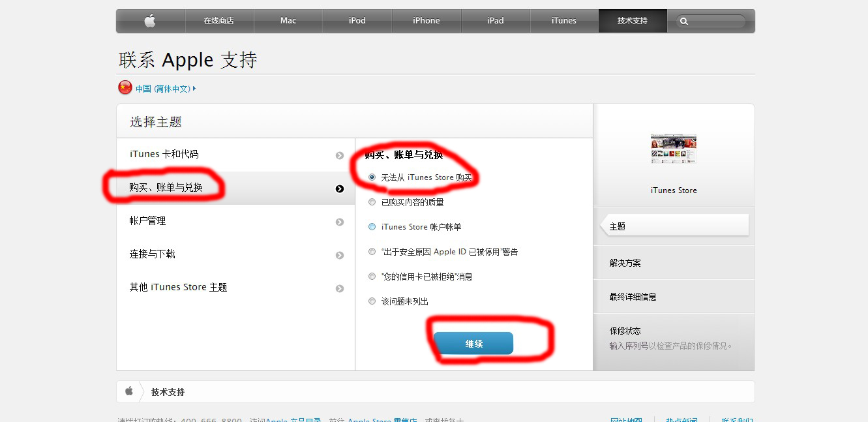The width and height of the screenshot is (868, 422).
Task: Click the magnifier icon in the search box
Action: coord(683,21)
